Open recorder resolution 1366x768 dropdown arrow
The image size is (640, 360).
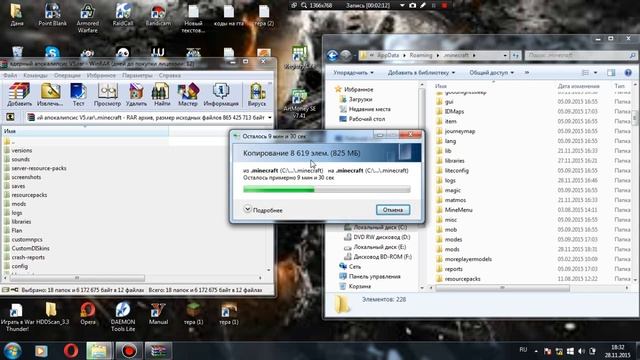402,6
